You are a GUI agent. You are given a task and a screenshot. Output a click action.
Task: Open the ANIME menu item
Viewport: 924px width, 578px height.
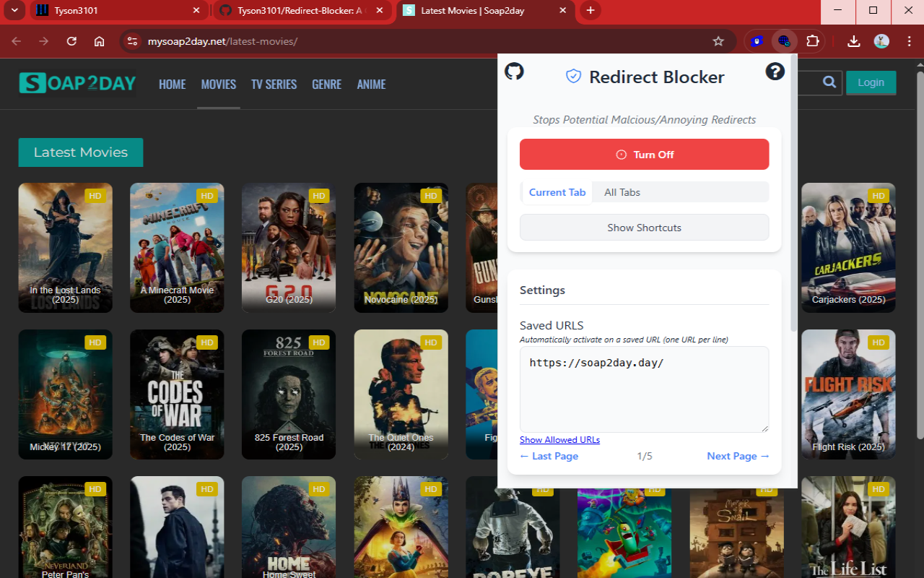[372, 84]
